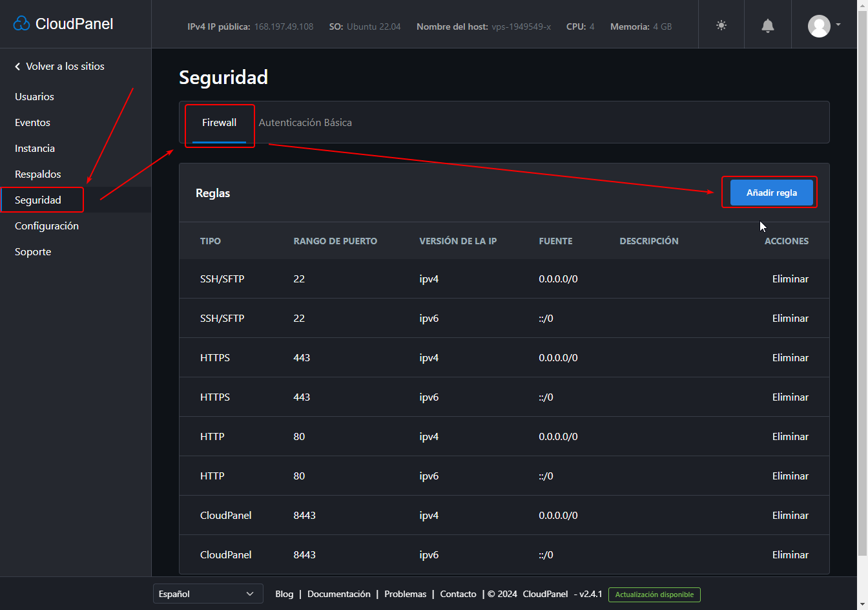The height and width of the screenshot is (610, 868).
Task: Click the Añadir regla button
Action: click(772, 193)
